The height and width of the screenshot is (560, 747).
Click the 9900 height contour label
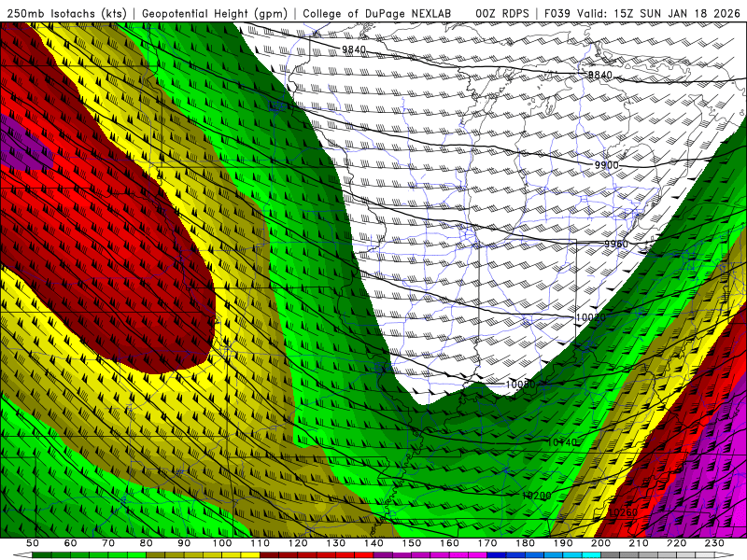click(606, 165)
